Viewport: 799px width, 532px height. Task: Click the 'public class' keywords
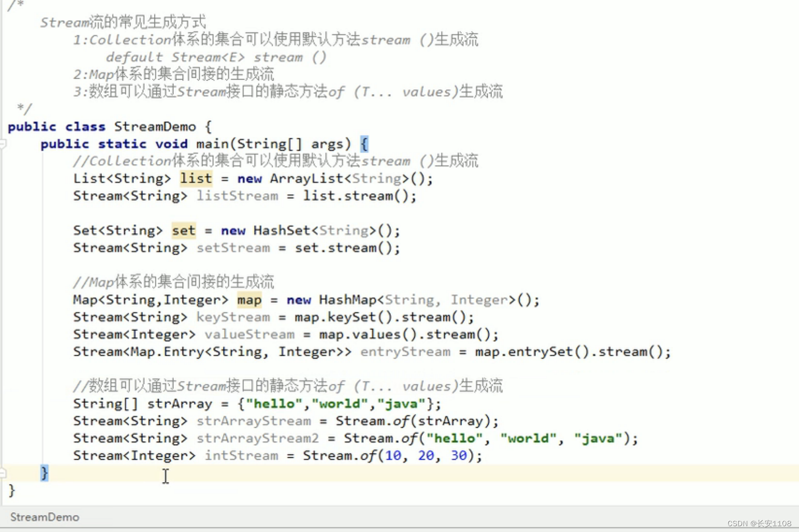[56, 127]
